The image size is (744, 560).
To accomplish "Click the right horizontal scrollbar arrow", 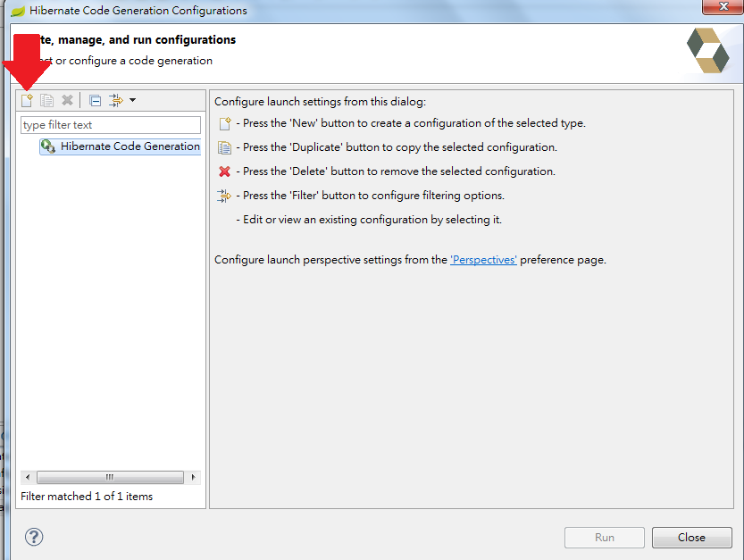I will click(x=193, y=477).
